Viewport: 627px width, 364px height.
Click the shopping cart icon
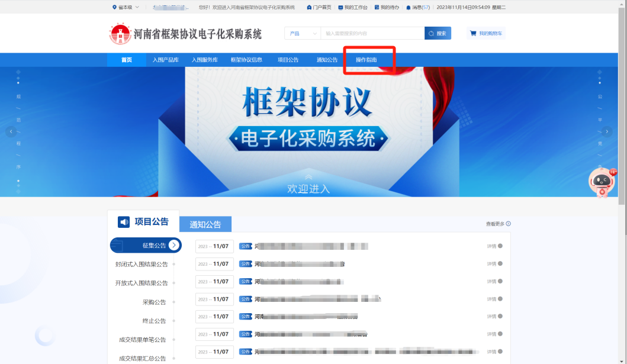pyautogui.click(x=473, y=33)
